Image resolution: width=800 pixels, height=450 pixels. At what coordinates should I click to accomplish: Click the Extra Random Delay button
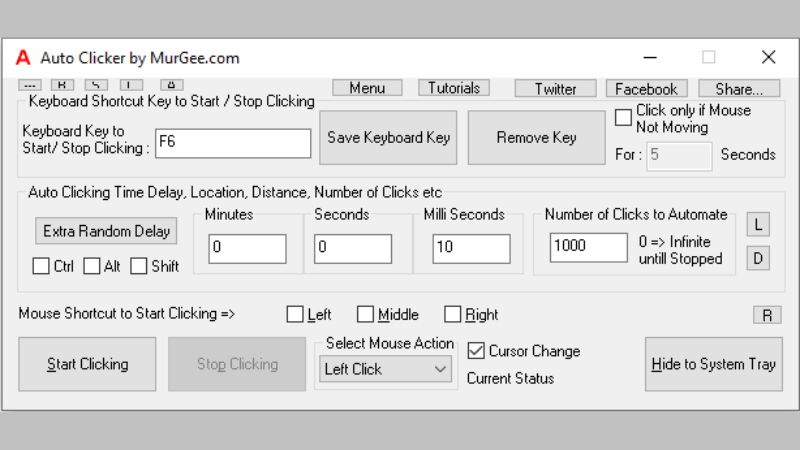click(106, 231)
